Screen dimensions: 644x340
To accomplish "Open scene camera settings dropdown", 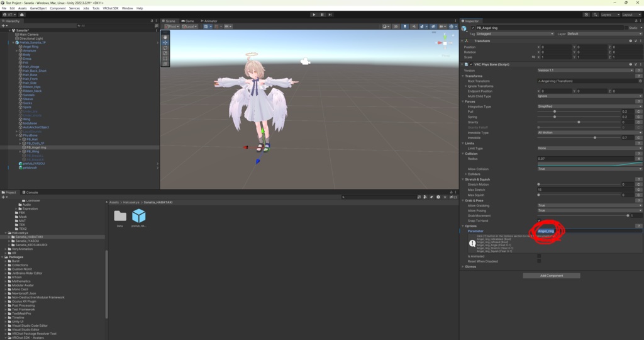I will point(442,26).
